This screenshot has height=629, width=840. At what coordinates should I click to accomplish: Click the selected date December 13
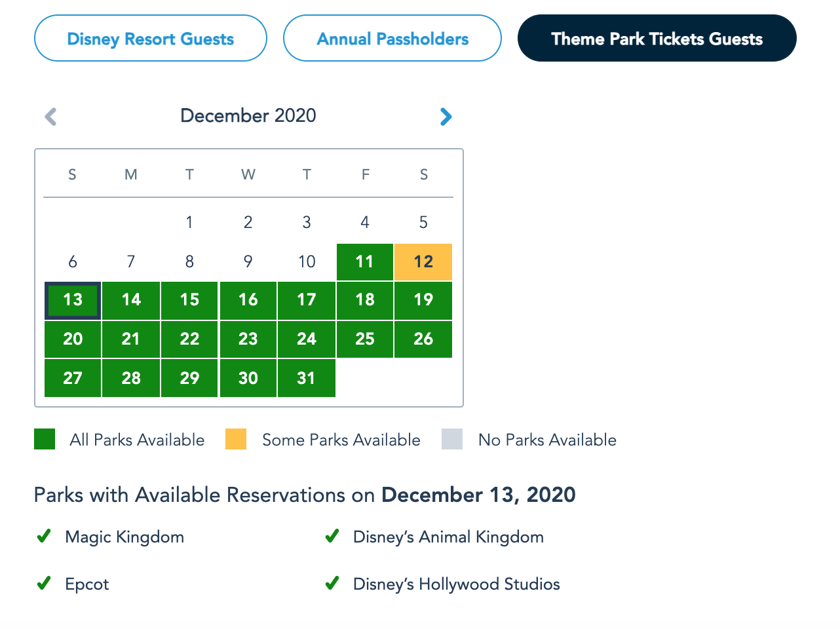(73, 300)
